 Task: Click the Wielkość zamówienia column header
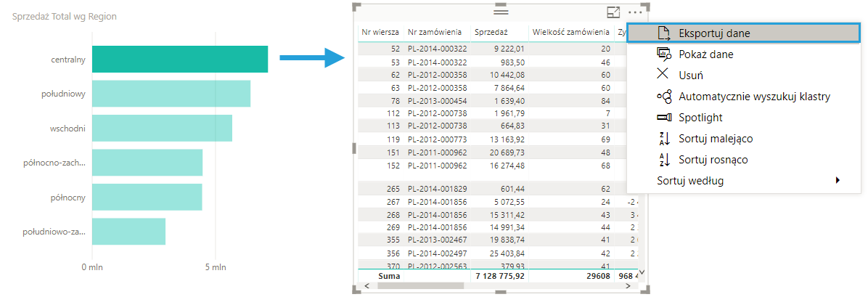click(x=570, y=32)
